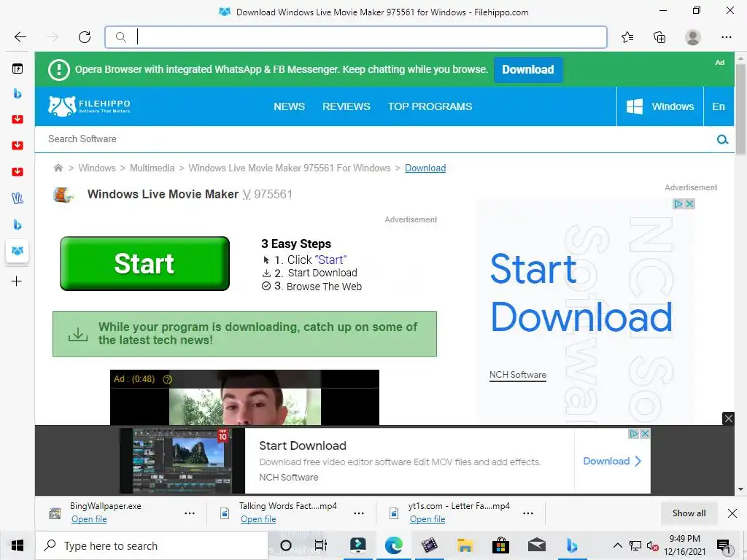The height and width of the screenshot is (560, 747).
Task: Go back to the previous page
Action: [x=20, y=36]
